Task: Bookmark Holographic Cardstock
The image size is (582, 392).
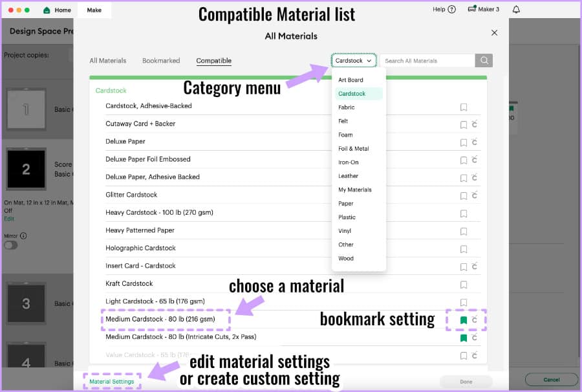Action: click(x=463, y=249)
